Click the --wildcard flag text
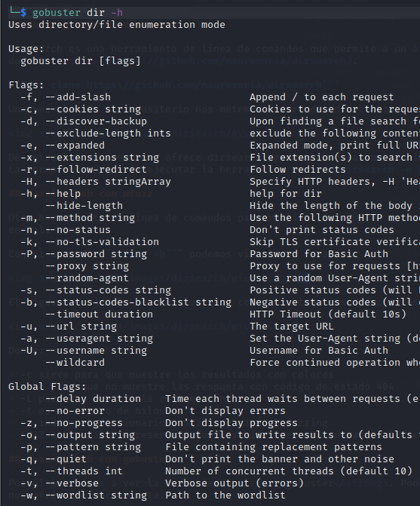 coord(75,363)
